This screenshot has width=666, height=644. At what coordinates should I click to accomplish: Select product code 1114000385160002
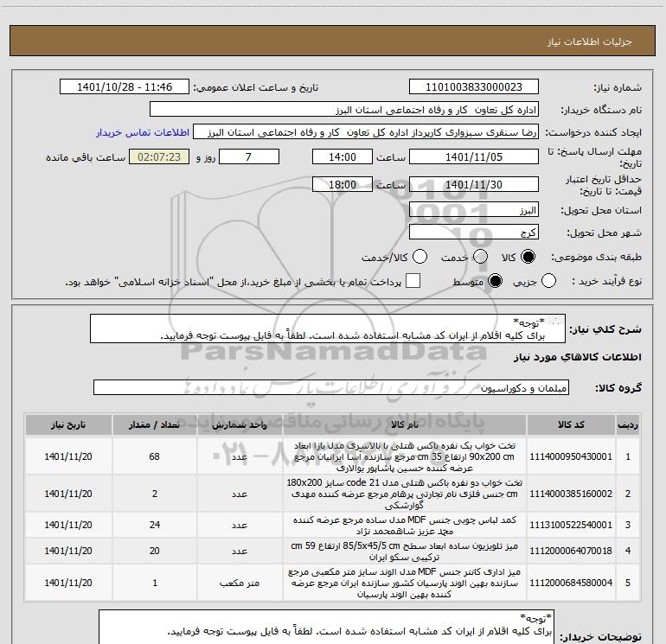pyautogui.click(x=571, y=494)
